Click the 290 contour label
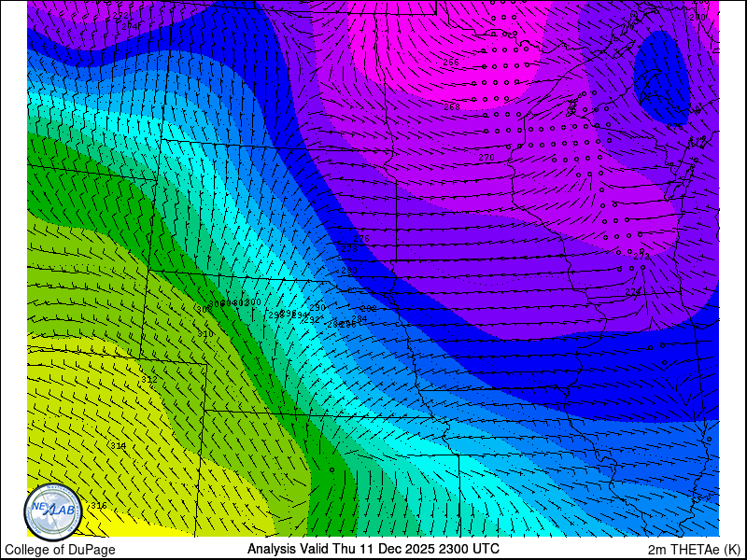The image size is (747, 560). [317, 308]
